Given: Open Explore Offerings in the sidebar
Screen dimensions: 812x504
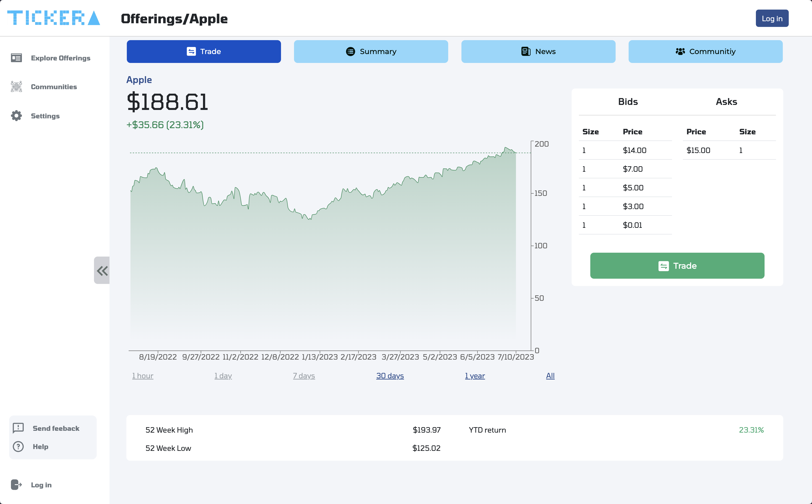Looking at the screenshot, I should click(x=60, y=58).
